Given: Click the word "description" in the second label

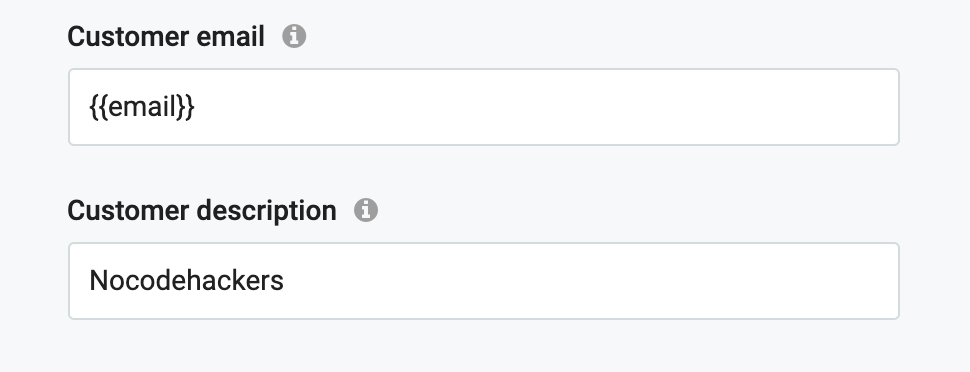Looking at the screenshot, I should click(x=267, y=212).
